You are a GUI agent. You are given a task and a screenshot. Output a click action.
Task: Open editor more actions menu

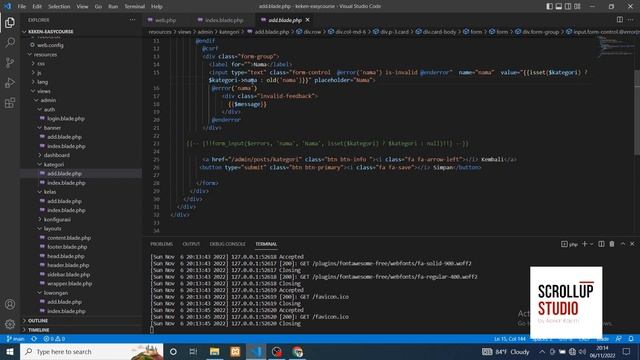[631, 20]
